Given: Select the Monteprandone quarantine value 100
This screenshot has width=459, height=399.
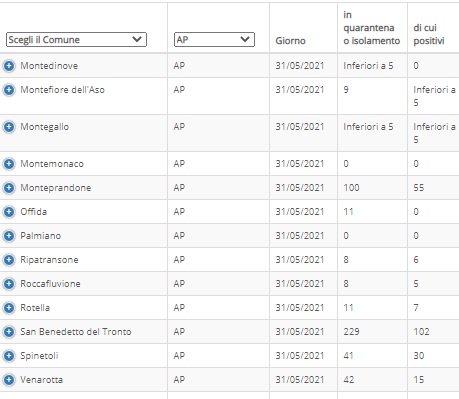Looking at the screenshot, I should click(351, 188).
